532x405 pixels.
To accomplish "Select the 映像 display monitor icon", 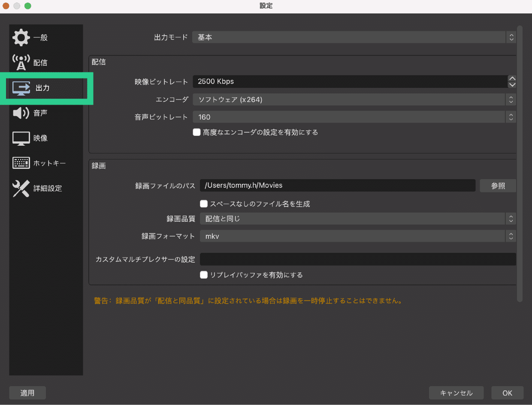I will [21, 138].
